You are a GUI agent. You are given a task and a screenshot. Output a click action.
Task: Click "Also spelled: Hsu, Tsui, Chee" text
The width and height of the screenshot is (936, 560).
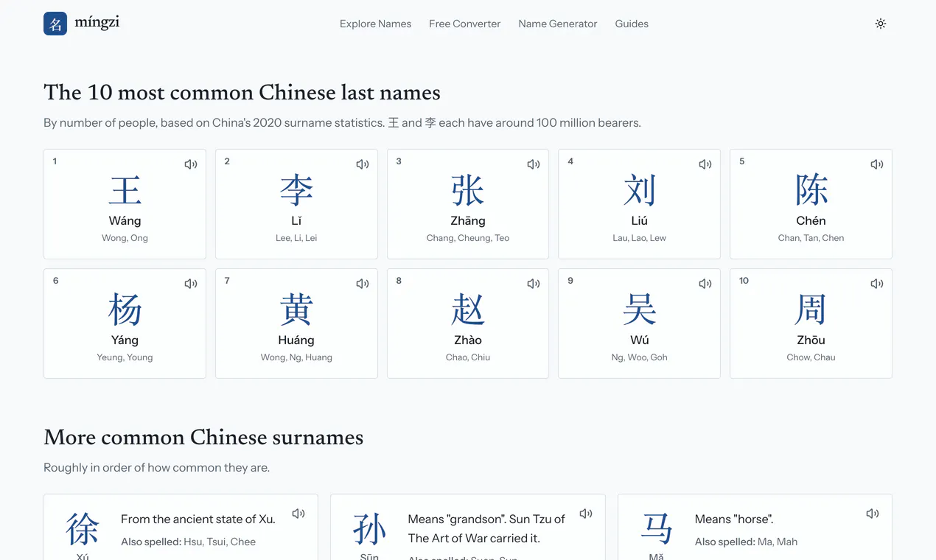click(189, 542)
